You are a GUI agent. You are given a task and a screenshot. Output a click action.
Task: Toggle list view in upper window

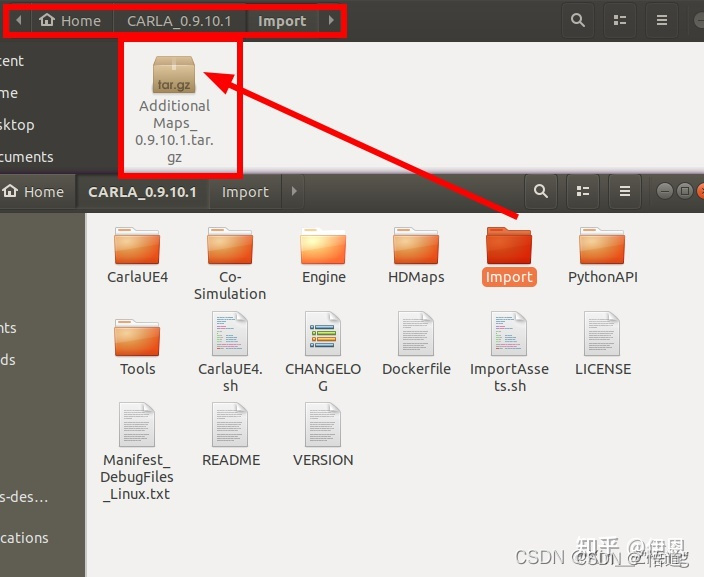coord(620,20)
